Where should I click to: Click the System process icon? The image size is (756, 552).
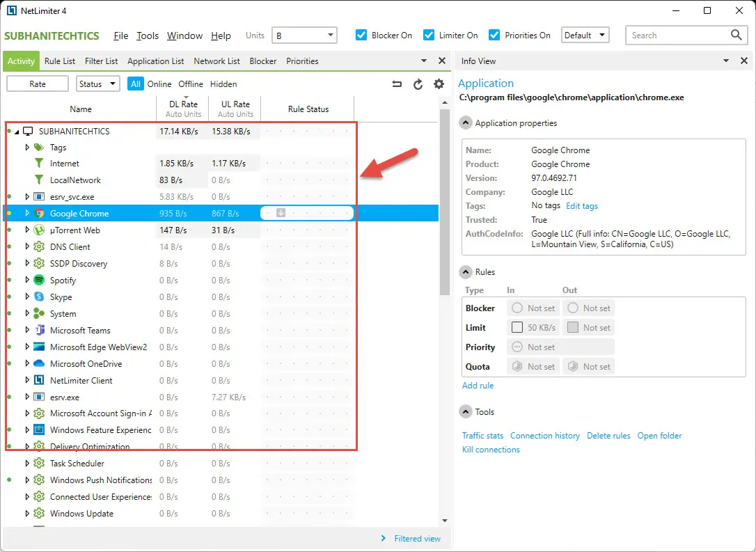[x=39, y=313]
